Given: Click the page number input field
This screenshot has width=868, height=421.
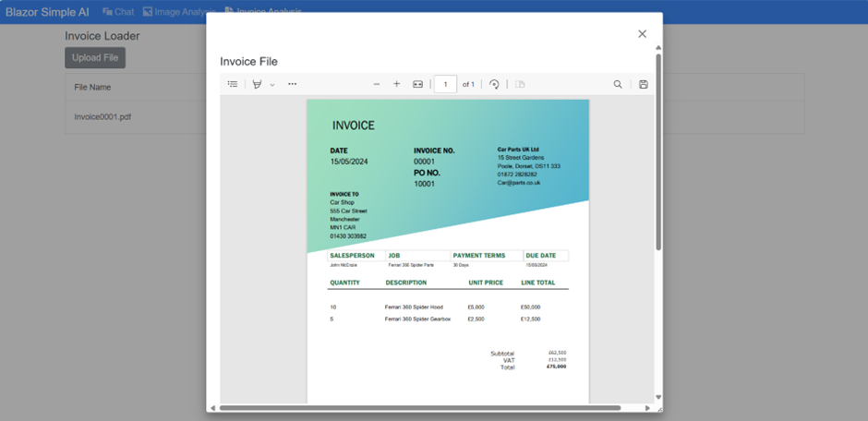Looking at the screenshot, I should click(x=445, y=84).
